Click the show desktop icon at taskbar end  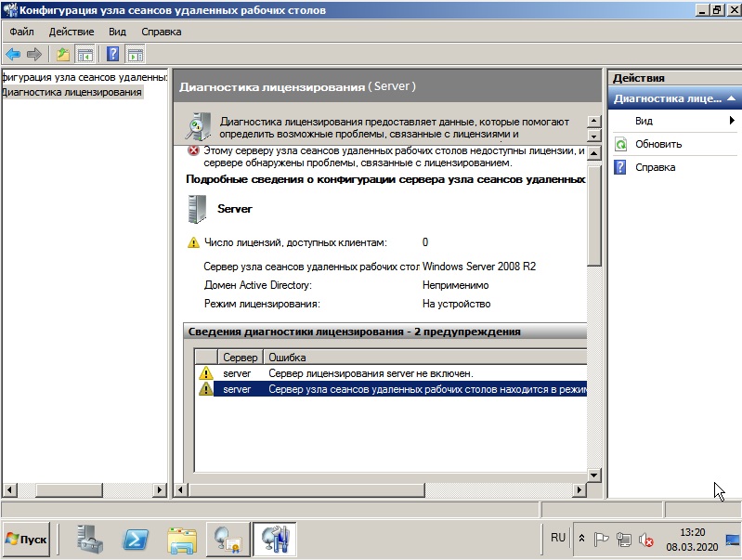[x=733, y=540]
